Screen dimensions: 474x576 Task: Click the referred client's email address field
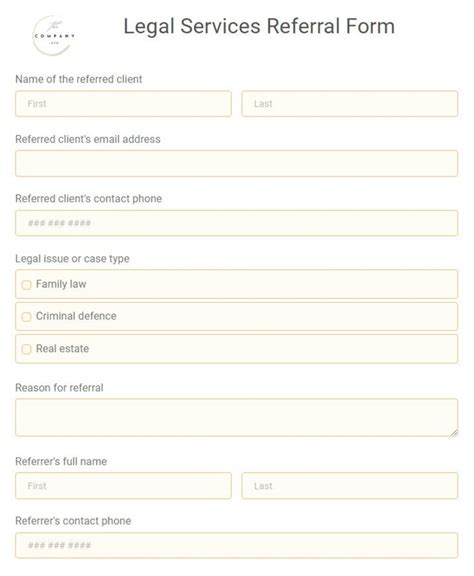[x=237, y=163]
